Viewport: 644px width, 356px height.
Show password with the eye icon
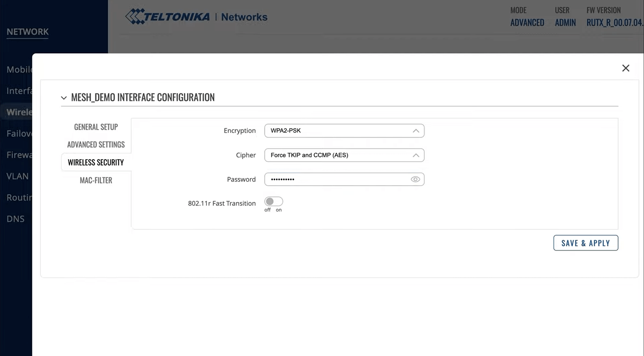tap(415, 179)
